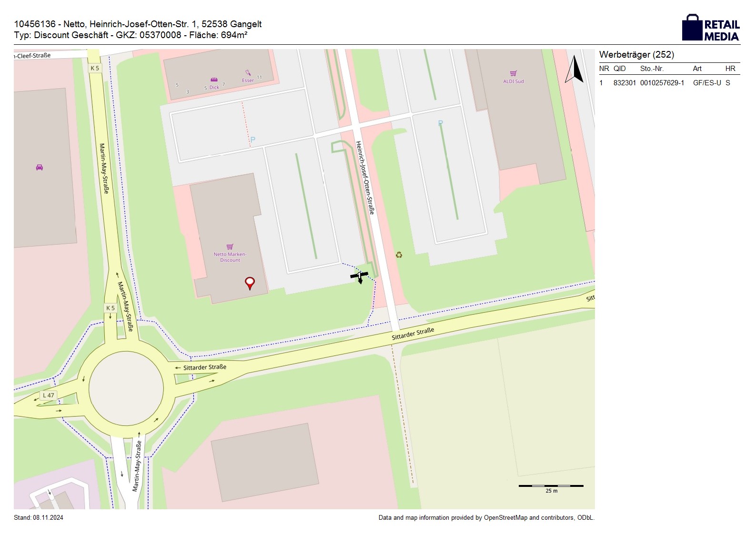Screen dimensions: 756x535
Task: Select the black billboard direction marker
Action: point(359,276)
